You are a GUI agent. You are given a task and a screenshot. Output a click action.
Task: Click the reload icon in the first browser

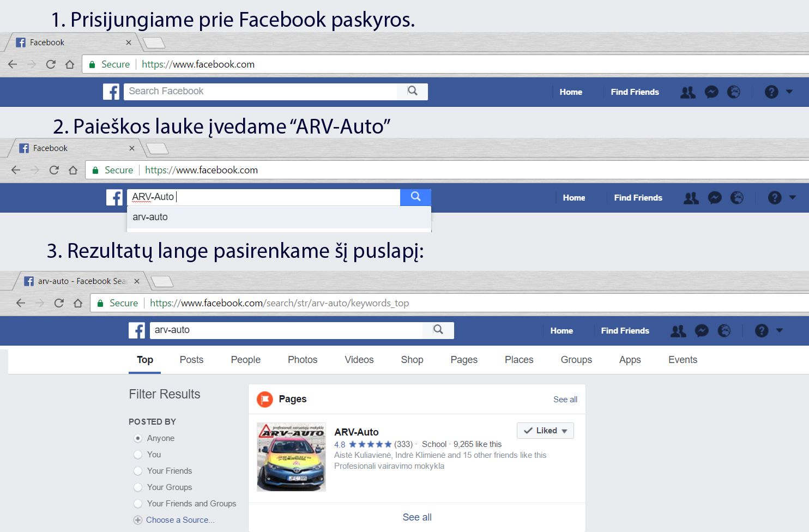(51, 64)
